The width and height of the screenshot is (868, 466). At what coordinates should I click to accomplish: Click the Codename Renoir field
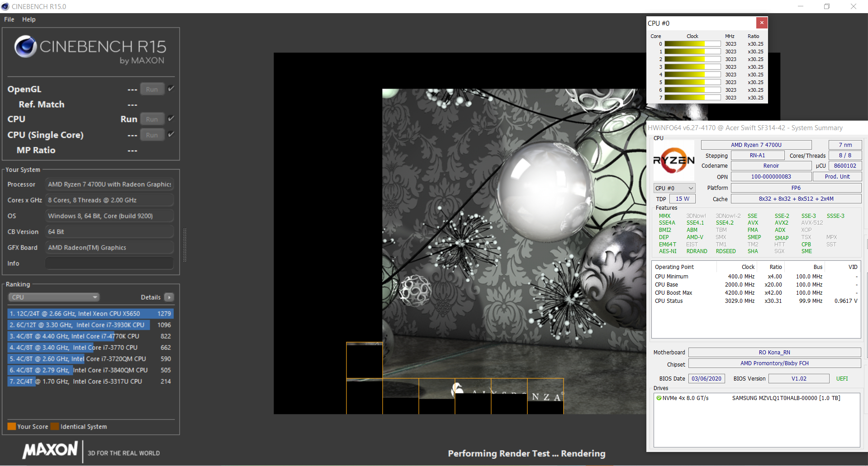coord(771,166)
